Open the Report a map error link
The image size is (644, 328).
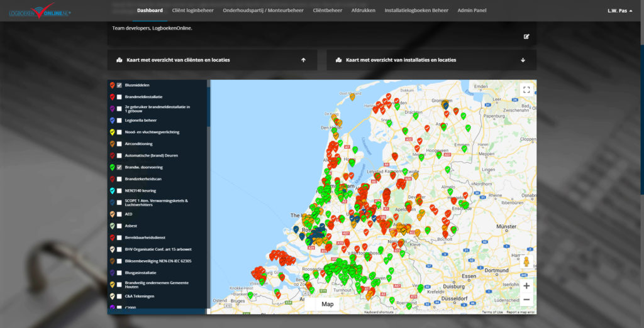pyautogui.click(x=521, y=312)
